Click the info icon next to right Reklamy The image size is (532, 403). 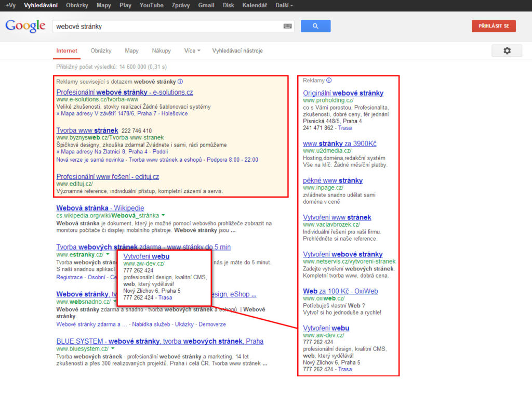[x=329, y=81]
